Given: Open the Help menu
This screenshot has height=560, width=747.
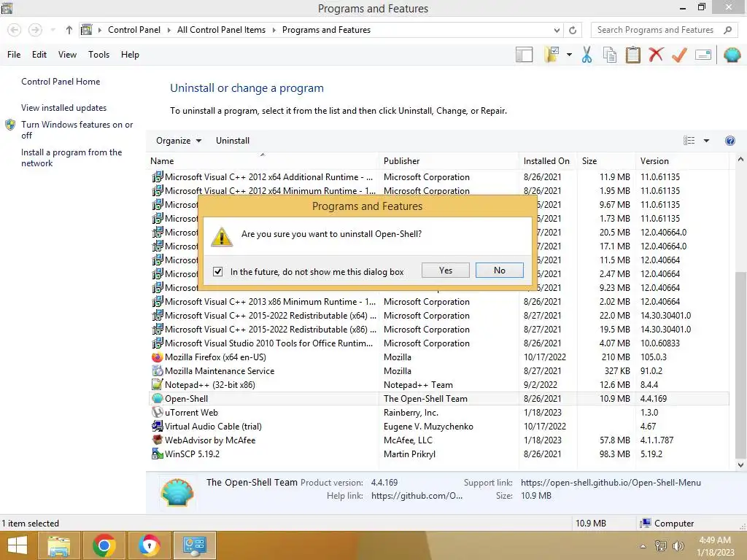Looking at the screenshot, I should tap(130, 55).
